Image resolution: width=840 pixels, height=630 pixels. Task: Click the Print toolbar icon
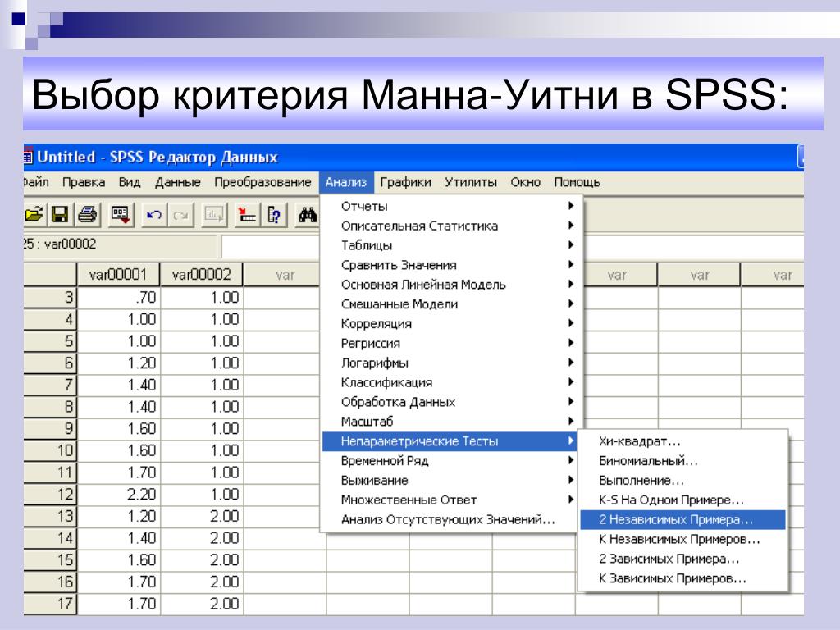click(x=87, y=215)
